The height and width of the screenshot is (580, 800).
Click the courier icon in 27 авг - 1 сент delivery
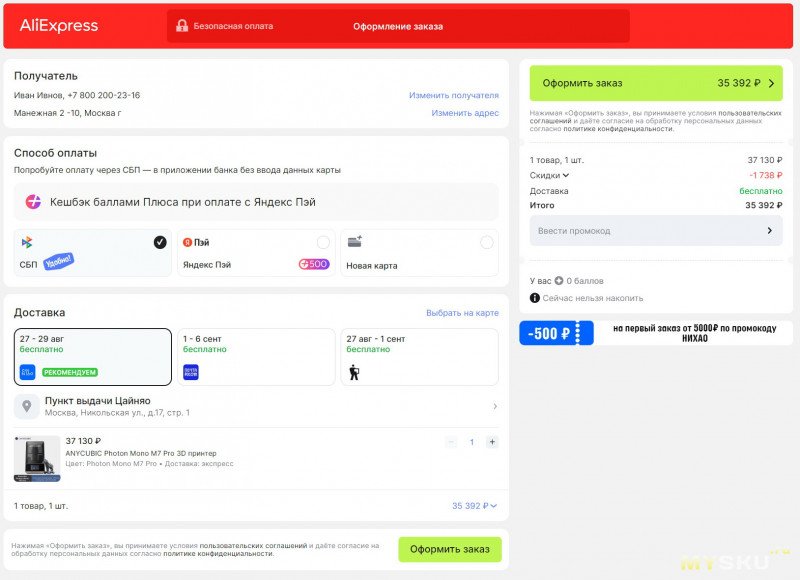354,372
